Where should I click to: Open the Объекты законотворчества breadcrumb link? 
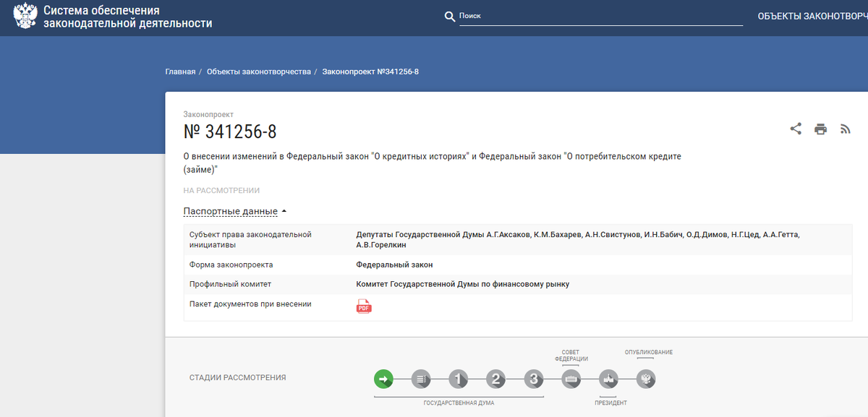[x=259, y=72]
